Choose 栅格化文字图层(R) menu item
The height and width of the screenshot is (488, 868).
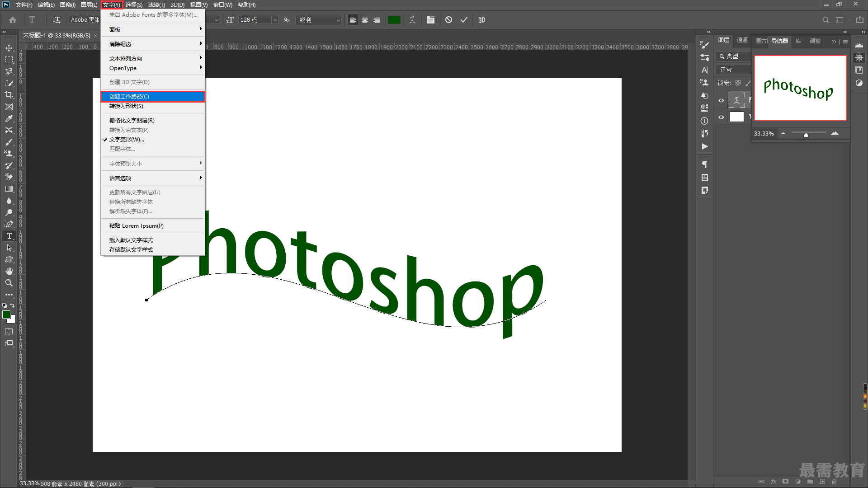[153, 121]
